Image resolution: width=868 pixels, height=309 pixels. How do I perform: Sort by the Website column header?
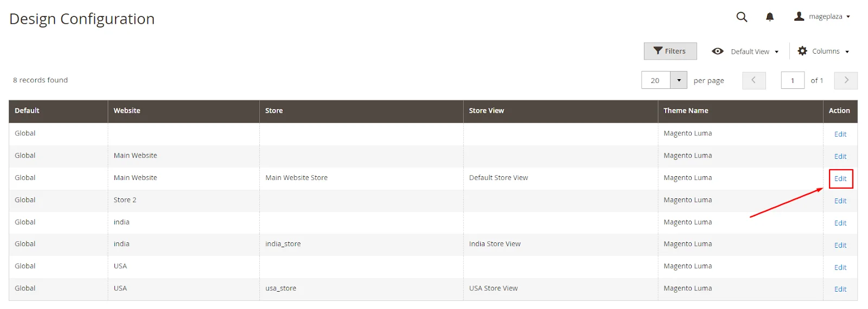pos(127,111)
